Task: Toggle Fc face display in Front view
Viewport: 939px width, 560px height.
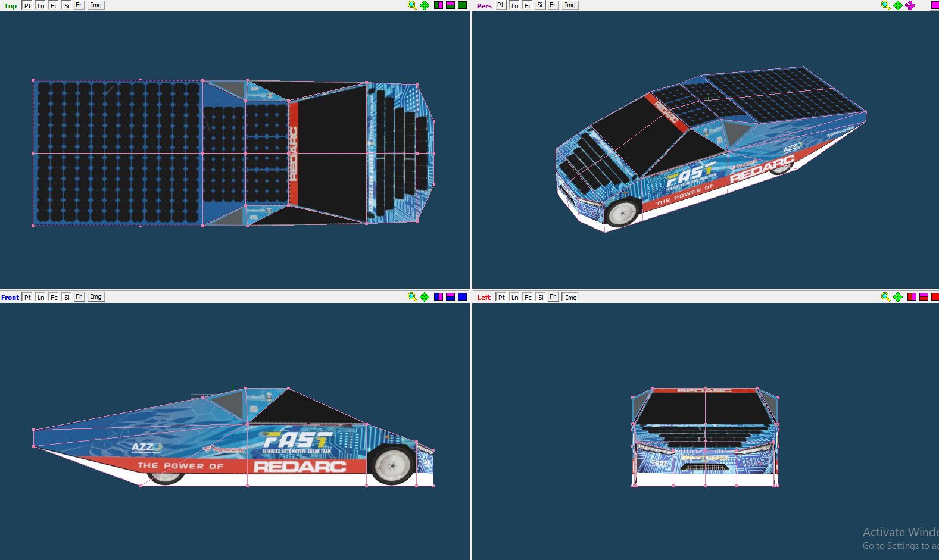Action: coord(54,297)
